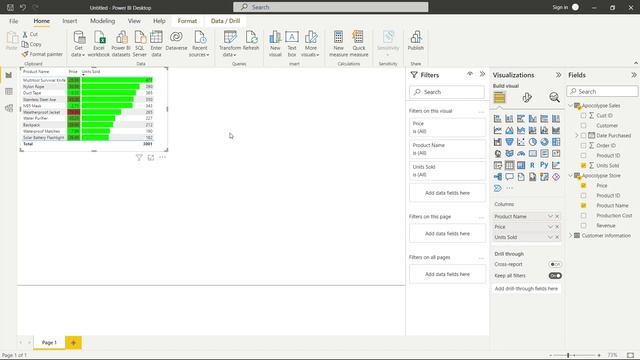Screen dimensions: 640x360
Task: Open Transform data in the ribbon
Action: (x=230, y=44)
